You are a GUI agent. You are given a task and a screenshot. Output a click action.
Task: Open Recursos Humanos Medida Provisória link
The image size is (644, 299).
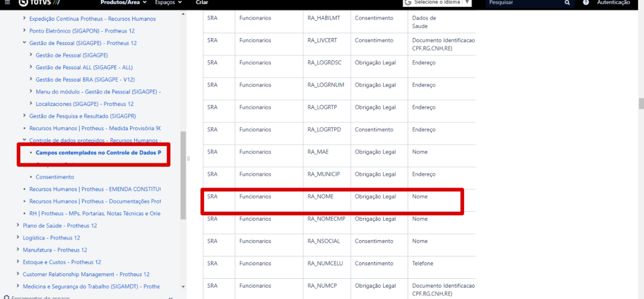click(x=95, y=128)
